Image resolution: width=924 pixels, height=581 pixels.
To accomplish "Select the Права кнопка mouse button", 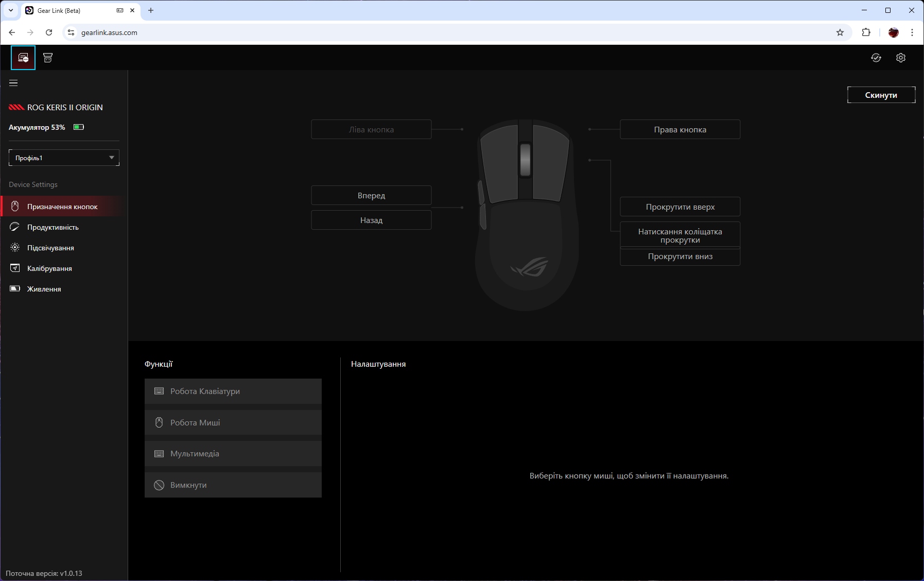I will point(680,130).
